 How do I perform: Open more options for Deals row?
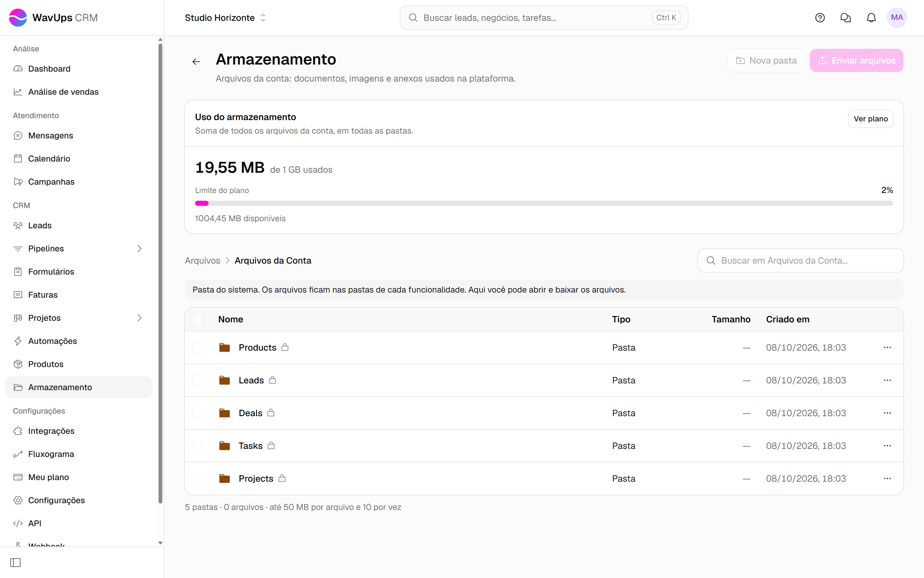[x=887, y=413]
